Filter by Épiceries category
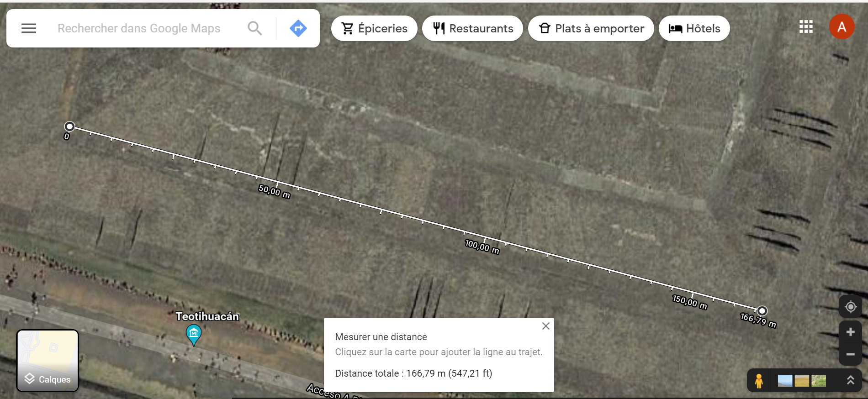The width and height of the screenshot is (868, 399). (374, 28)
